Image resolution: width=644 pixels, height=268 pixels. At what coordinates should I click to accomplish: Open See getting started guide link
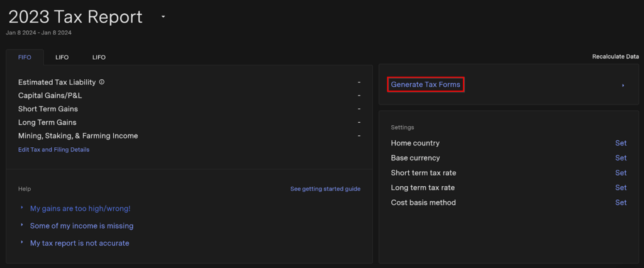tap(325, 189)
